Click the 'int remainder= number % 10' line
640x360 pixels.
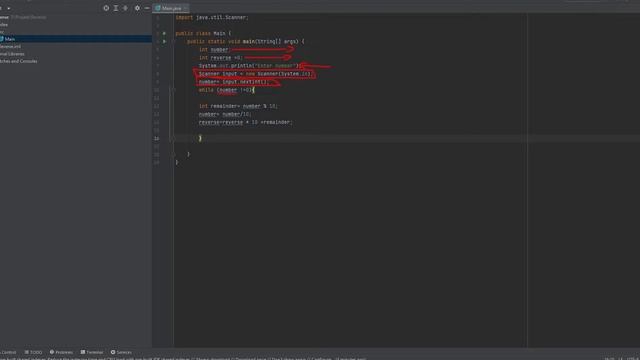238,106
